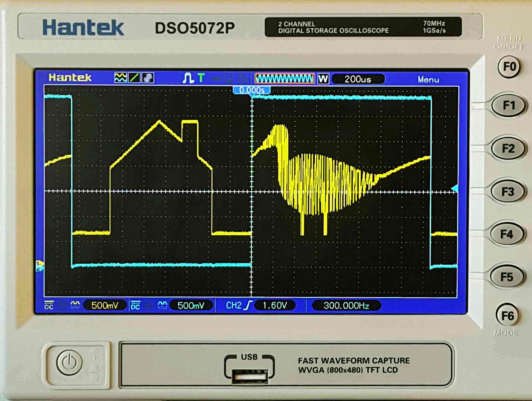Screen dimensions: 532x401
Task: Click the CH1 DC coupling icon
Action: (x=49, y=305)
